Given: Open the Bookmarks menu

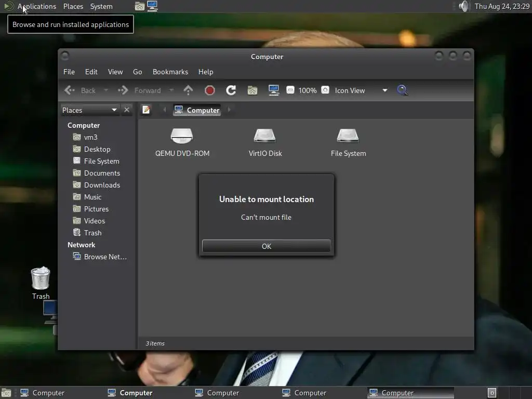Looking at the screenshot, I should tap(170, 72).
